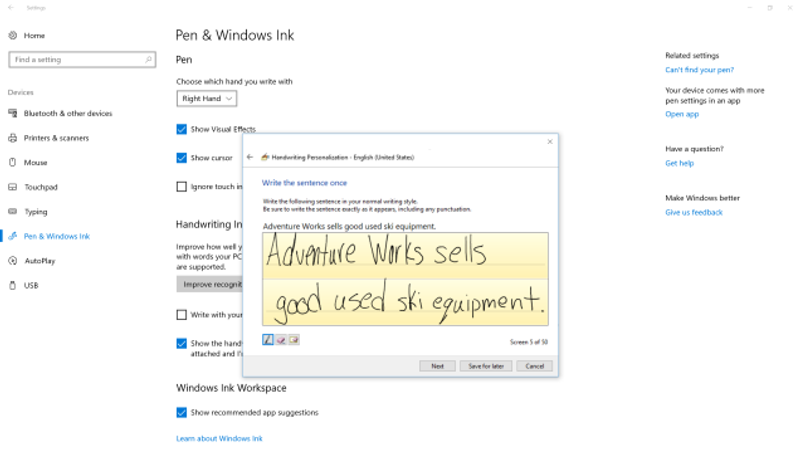Select Pen & Windows Ink in sidebar
Viewport: 800px width, 450px height.
tap(57, 236)
